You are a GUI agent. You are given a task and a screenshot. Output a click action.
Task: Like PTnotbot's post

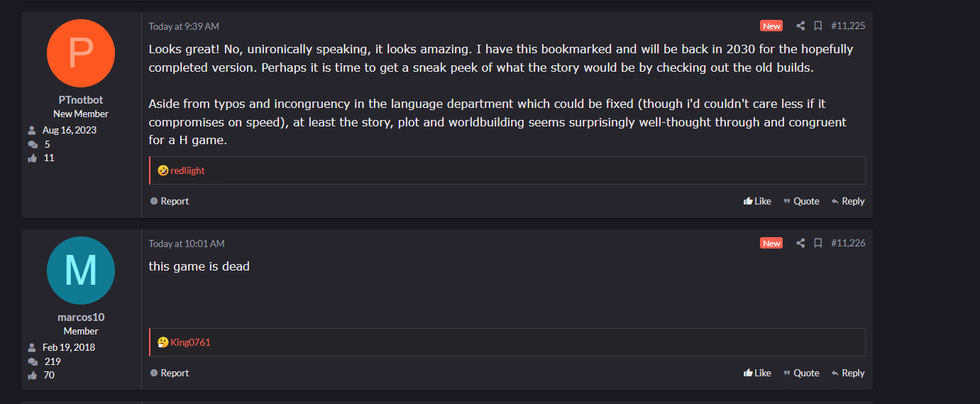coord(757,201)
